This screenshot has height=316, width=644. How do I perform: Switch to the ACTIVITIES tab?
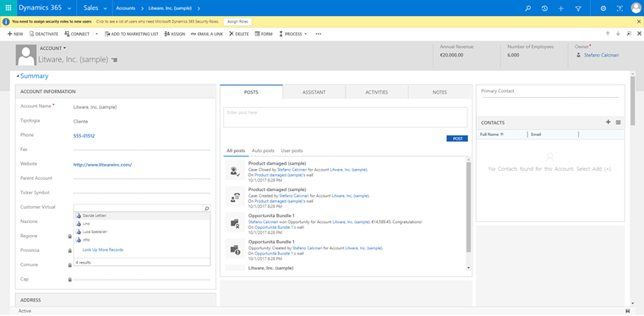pyautogui.click(x=377, y=92)
